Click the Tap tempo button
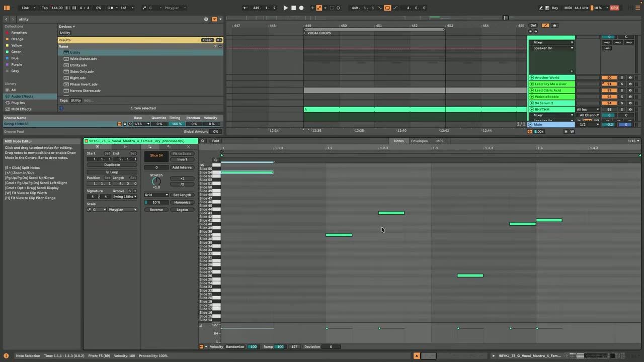This screenshot has height=362, width=644. pyautogui.click(x=45, y=8)
